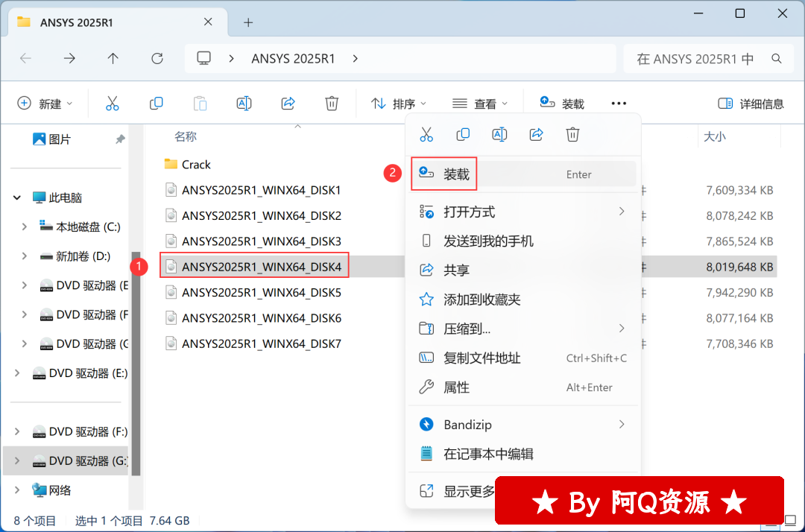
Task: Choose 发送到我的手机 in the context menu
Action: [x=524, y=241]
